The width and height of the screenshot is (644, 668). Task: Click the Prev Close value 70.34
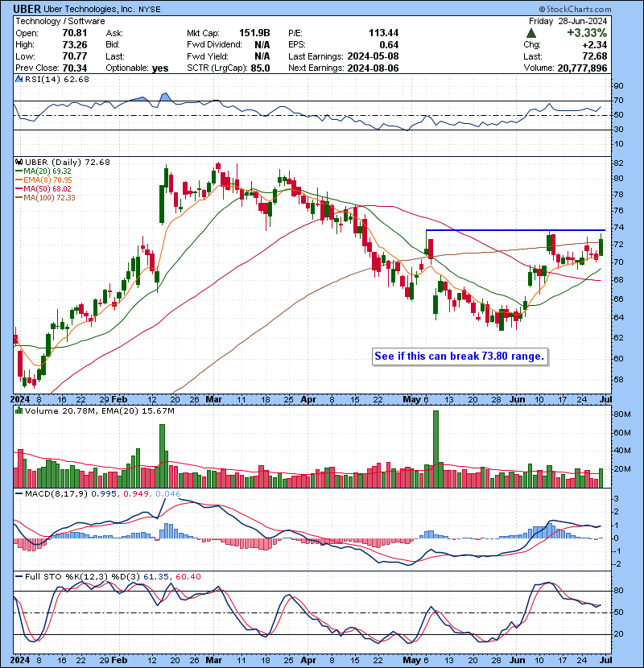pos(75,68)
